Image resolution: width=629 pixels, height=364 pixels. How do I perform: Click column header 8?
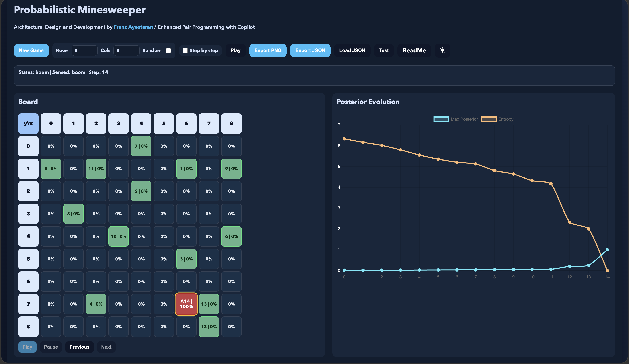pos(231,124)
